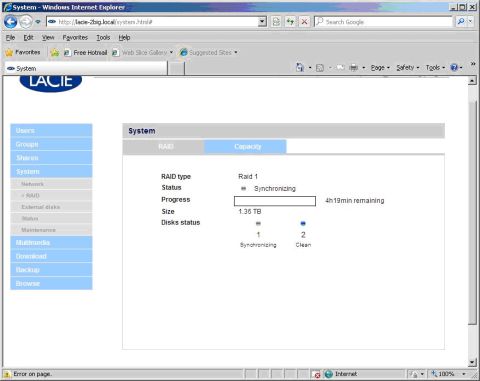
Task: Open the zoom level 100% dropdown
Action: tap(464, 374)
